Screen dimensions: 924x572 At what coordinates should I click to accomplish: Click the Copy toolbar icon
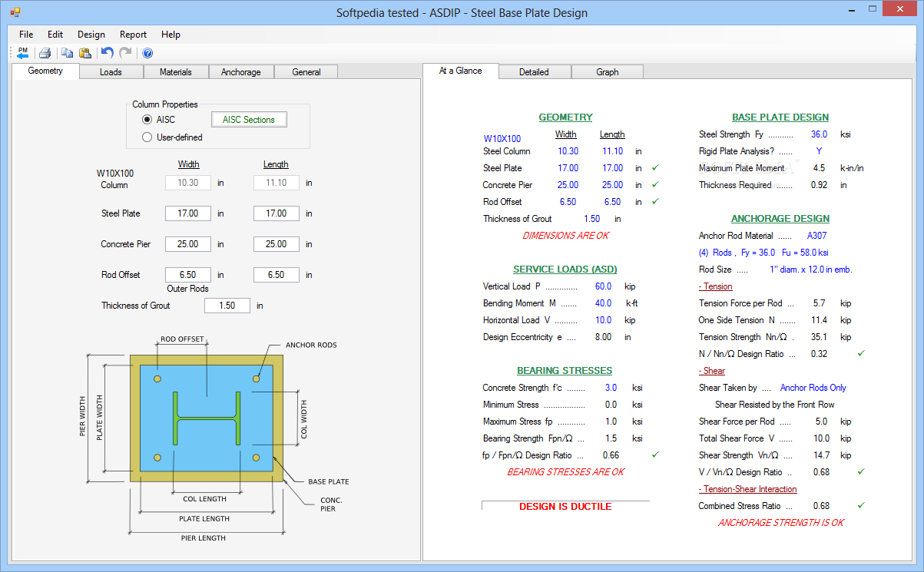coord(67,53)
